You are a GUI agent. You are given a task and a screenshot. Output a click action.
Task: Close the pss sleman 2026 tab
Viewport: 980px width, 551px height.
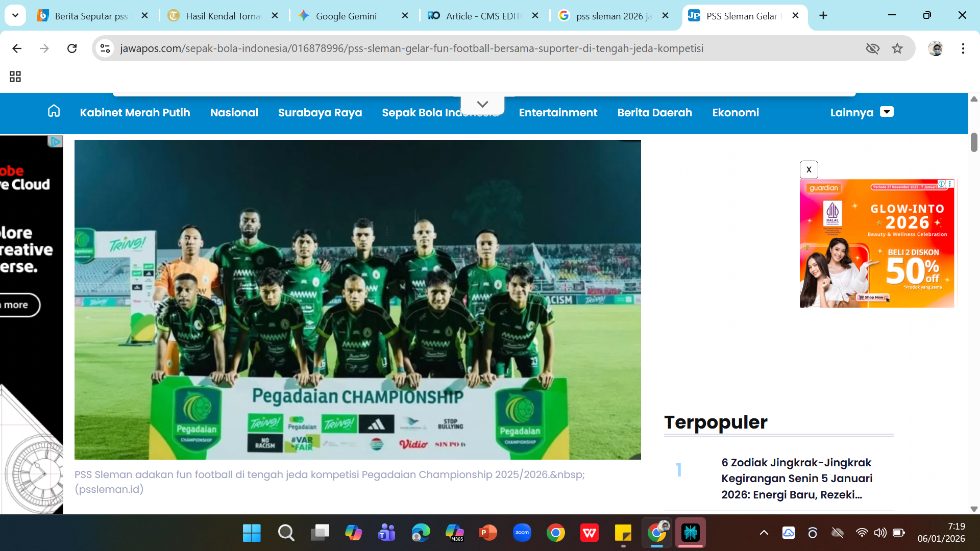[665, 16]
